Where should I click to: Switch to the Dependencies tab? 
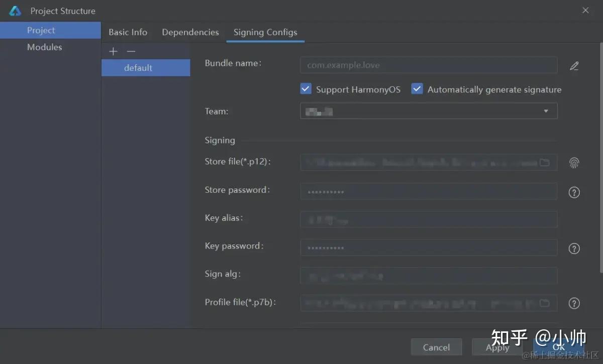pyautogui.click(x=190, y=32)
